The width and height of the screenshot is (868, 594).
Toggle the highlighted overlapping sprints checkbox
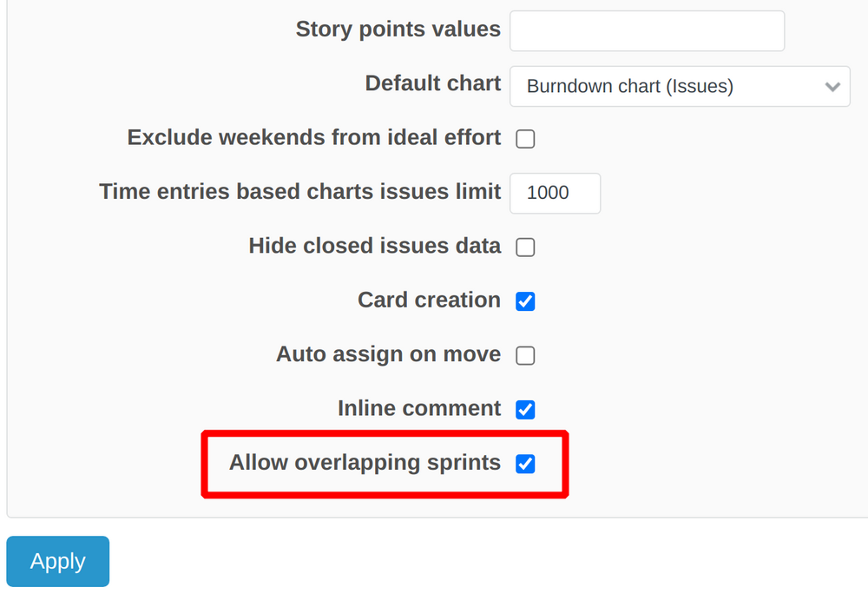pos(525,464)
